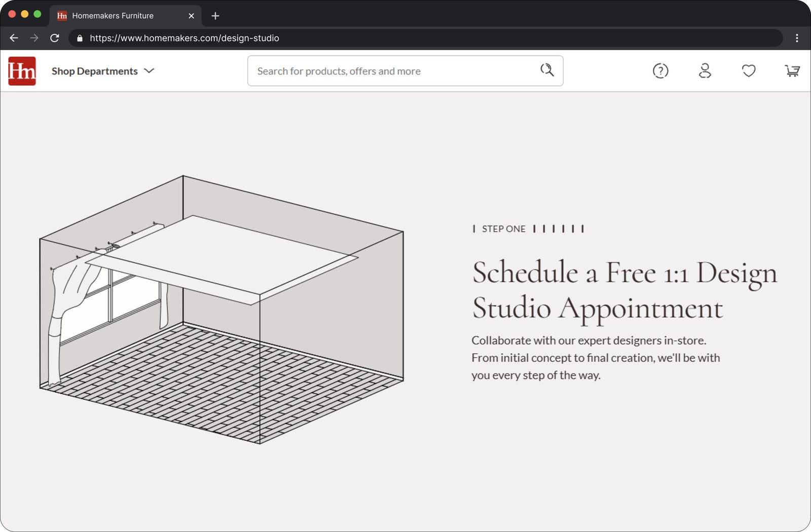
Task: Reload the page
Action: (x=55, y=38)
